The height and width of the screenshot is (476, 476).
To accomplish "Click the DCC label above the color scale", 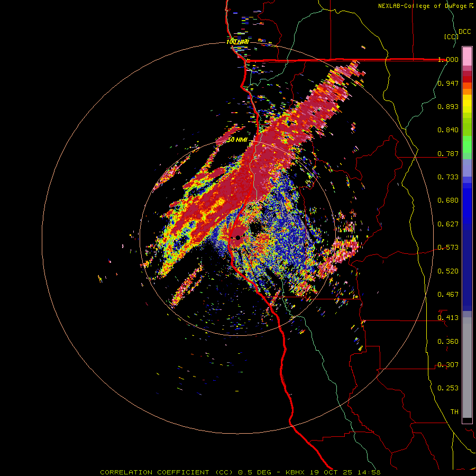I will 464,32.
